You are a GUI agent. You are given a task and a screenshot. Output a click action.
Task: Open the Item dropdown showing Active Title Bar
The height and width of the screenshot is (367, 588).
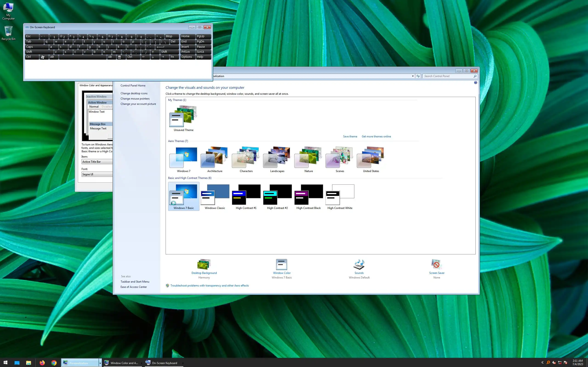[97, 162]
